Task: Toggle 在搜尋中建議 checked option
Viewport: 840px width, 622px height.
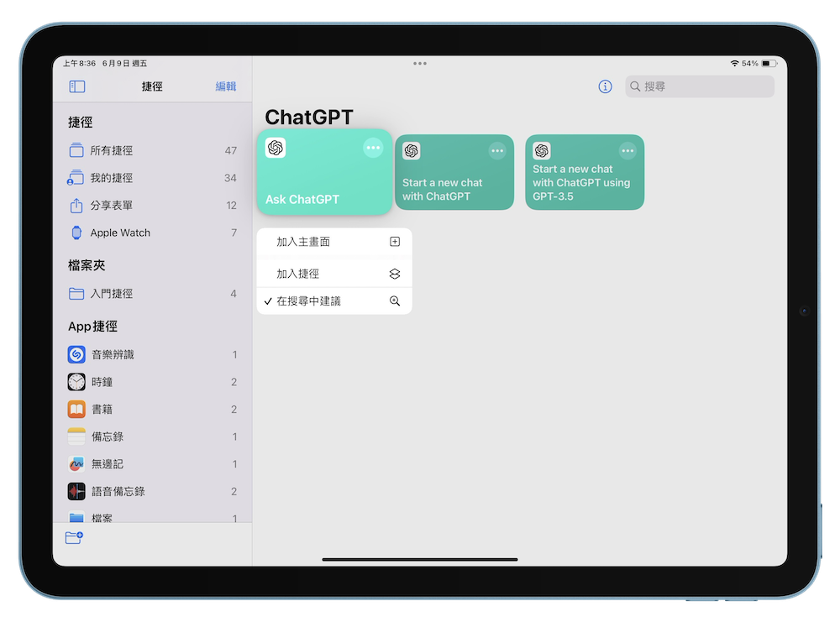Action: (334, 301)
